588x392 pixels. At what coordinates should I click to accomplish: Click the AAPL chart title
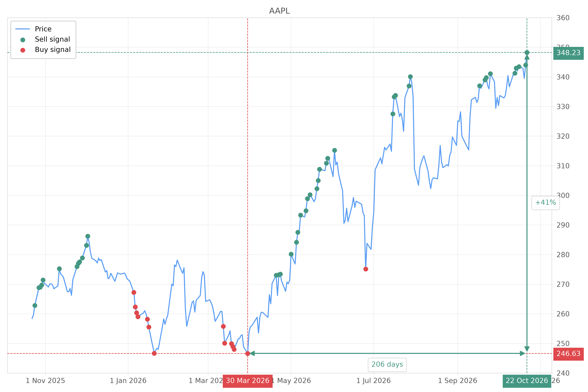click(279, 11)
